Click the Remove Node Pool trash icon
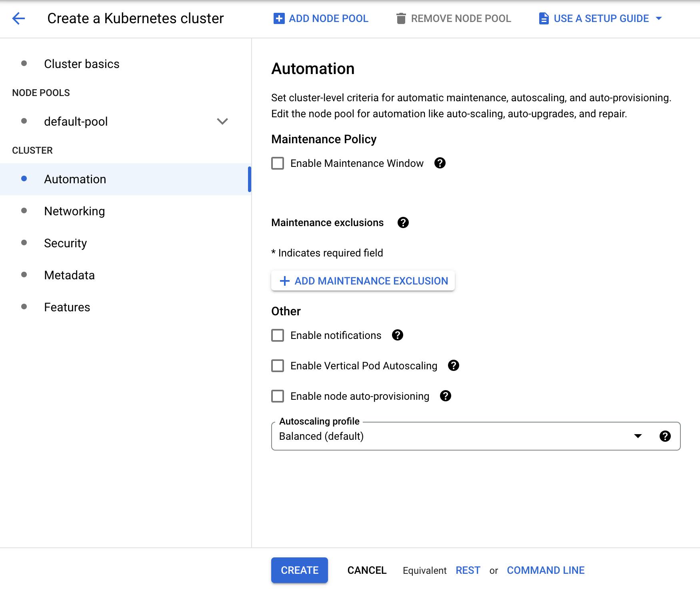The height and width of the screenshot is (589, 700). tap(401, 18)
